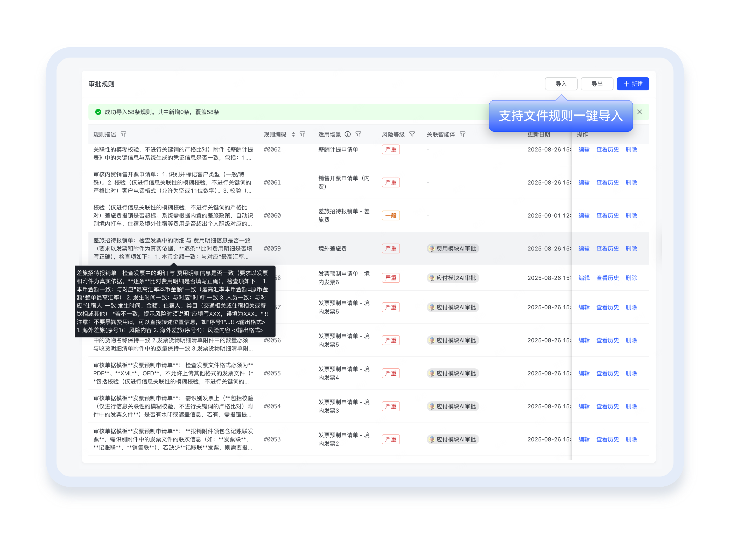730x560 pixels.
Task: View history for rule #0060
Action: pyautogui.click(x=607, y=215)
